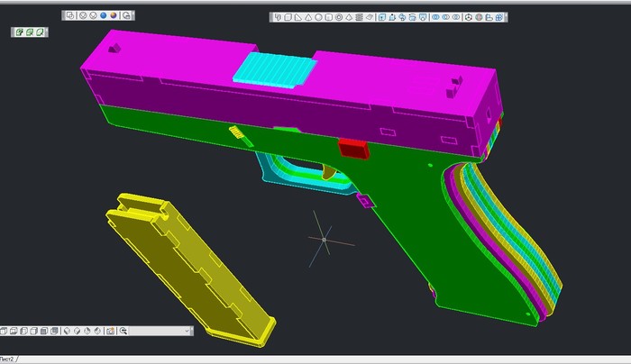This screenshot has width=631, height=364.
Task: Select the Wedge solid tool
Action: (x=298, y=16)
